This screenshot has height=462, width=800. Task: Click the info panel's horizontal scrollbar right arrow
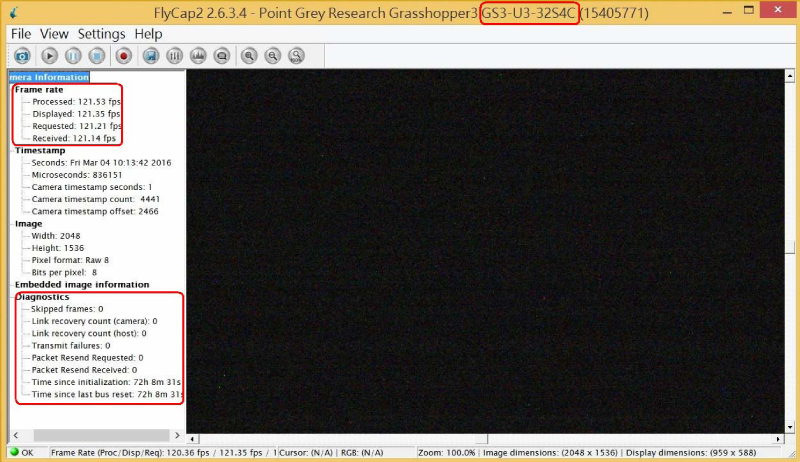[x=177, y=436]
